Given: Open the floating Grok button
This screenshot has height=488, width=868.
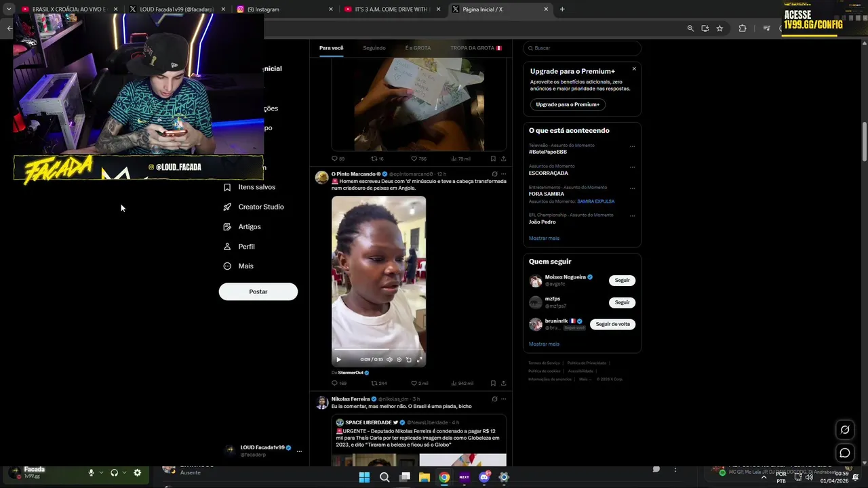Looking at the screenshot, I should (x=845, y=429).
